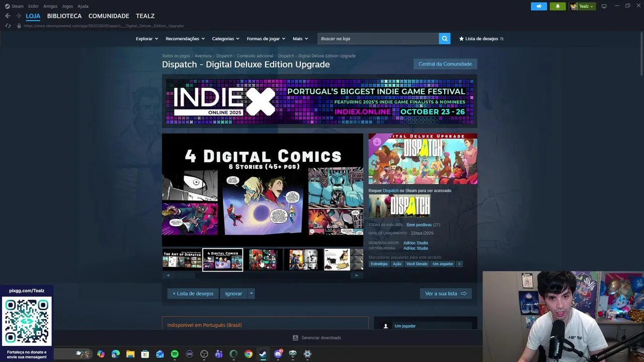Select the third screenshot thumbnail with red comic
The width and height of the screenshot is (644, 362).
click(x=263, y=260)
